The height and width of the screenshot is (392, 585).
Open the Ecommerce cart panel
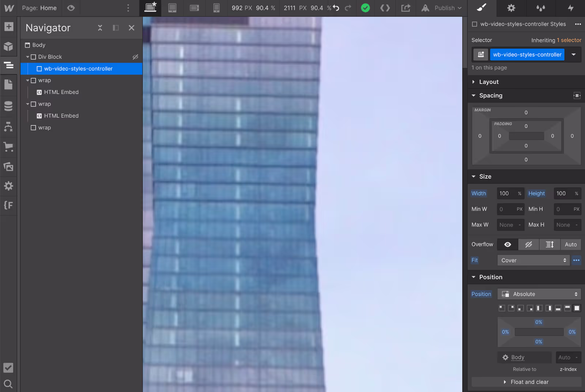8,147
